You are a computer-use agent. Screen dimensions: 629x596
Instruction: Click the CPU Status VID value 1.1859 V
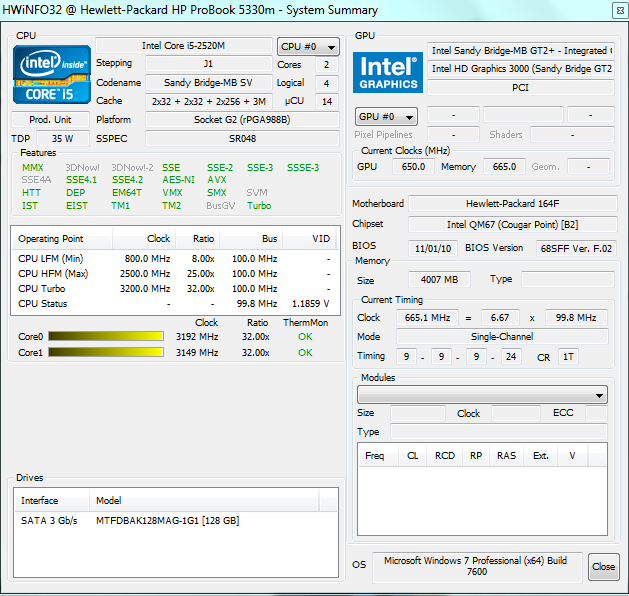[x=310, y=304]
